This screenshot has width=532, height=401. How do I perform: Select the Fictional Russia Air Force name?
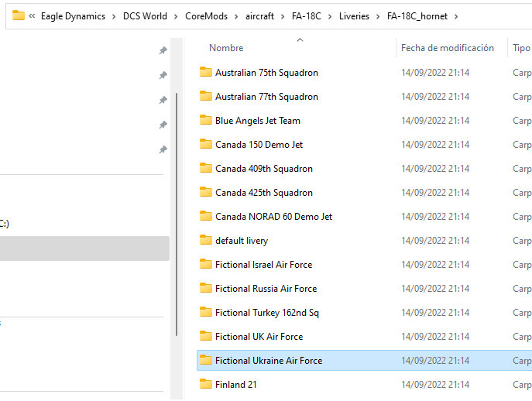pos(266,289)
